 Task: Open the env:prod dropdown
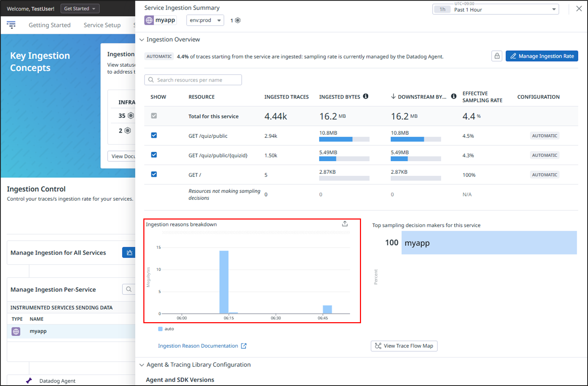pyautogui.click(x=205, y=20)
